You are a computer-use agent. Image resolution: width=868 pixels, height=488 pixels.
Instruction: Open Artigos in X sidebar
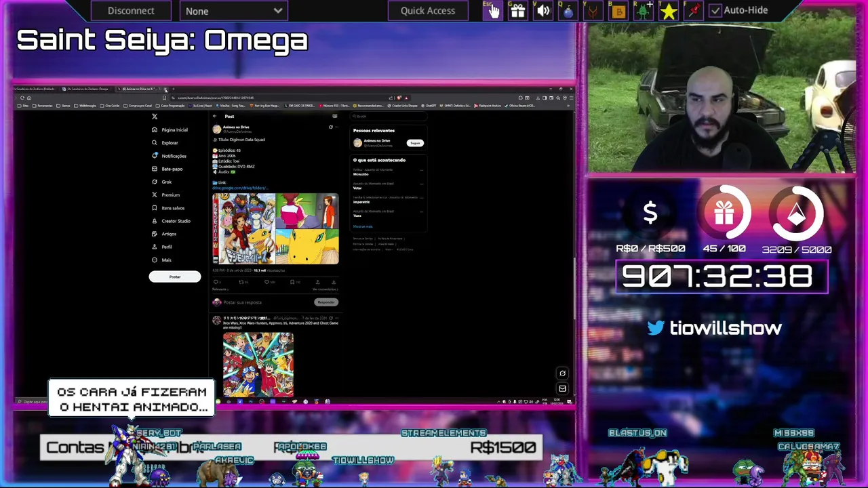(165, 234)
